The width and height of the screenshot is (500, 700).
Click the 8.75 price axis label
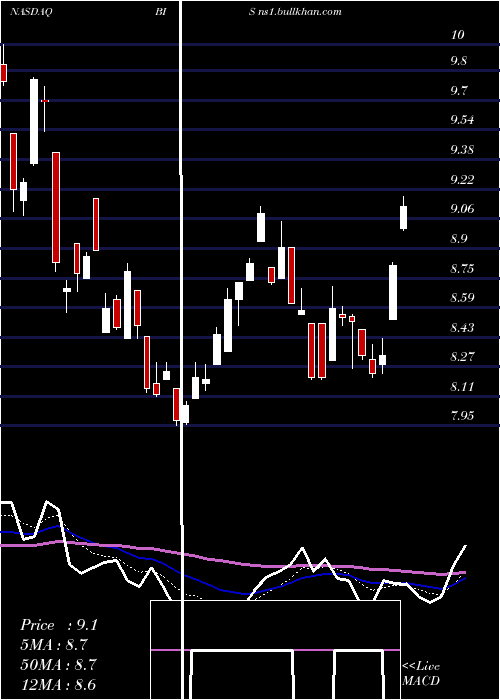point(462,269)
